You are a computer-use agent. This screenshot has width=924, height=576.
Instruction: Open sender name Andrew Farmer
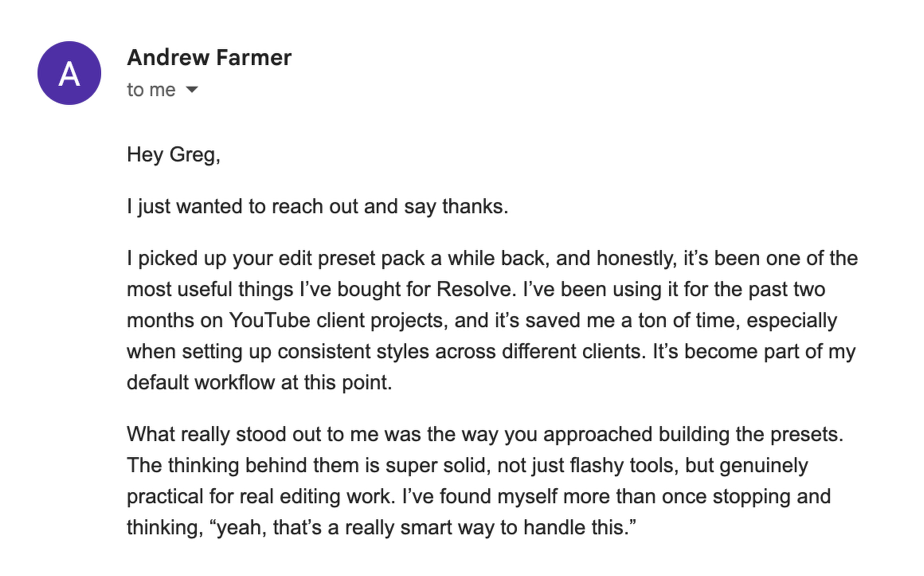pyautogui.click(x=209, y=57)
